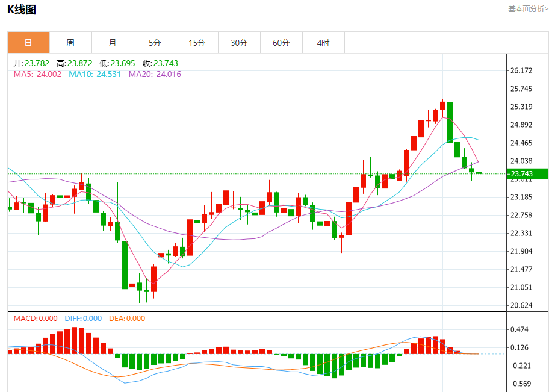
Task: Open the 15分 timeframe tab
Action: tap(197, 43)
